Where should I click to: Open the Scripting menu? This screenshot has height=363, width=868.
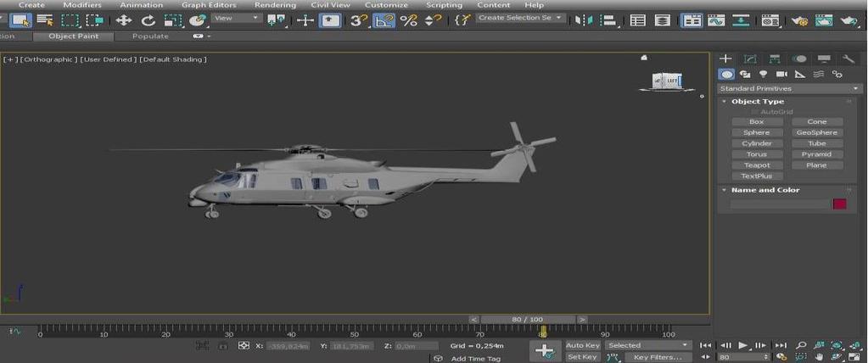click(x=444, y=5)
